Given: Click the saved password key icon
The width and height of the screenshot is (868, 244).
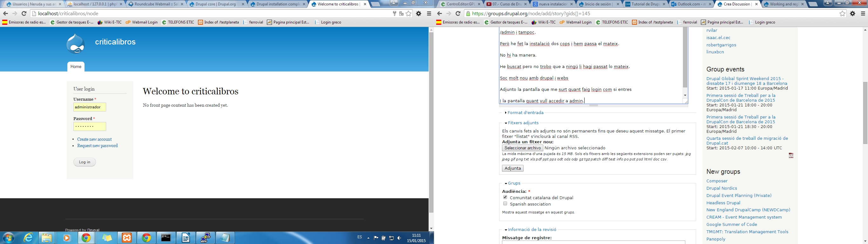Looking at the screenshot, I should 394,13.
